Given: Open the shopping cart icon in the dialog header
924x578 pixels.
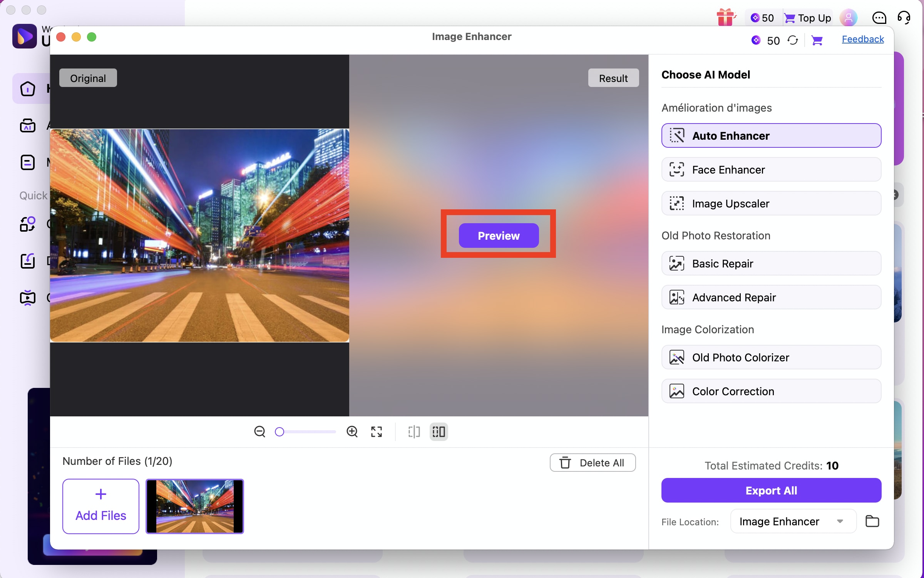Looking at the screenshot, I should (x=817, y=40).
